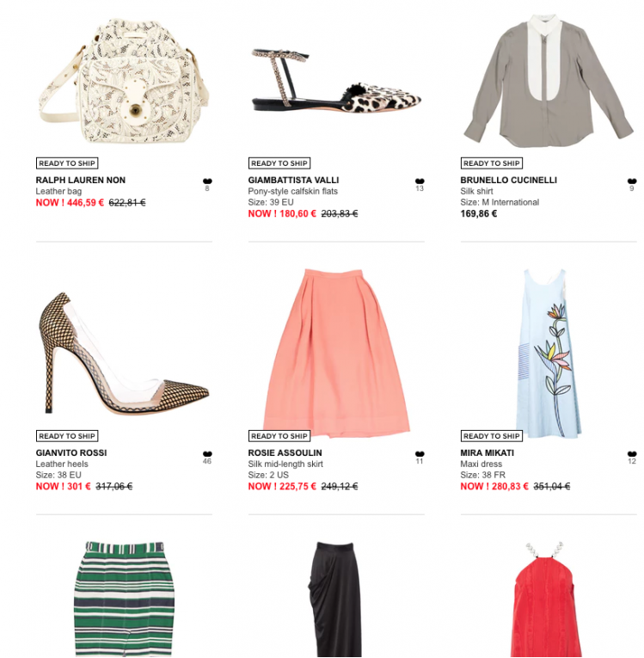
Task: Open the black draped skirt thumbnail
Action: [336, 600]
